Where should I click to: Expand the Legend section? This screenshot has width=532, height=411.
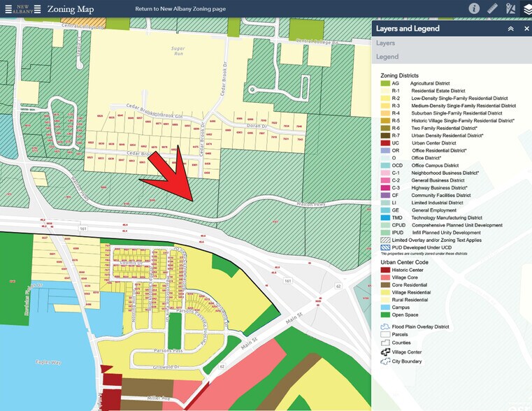pyautogui.click(x=387, y=57)
